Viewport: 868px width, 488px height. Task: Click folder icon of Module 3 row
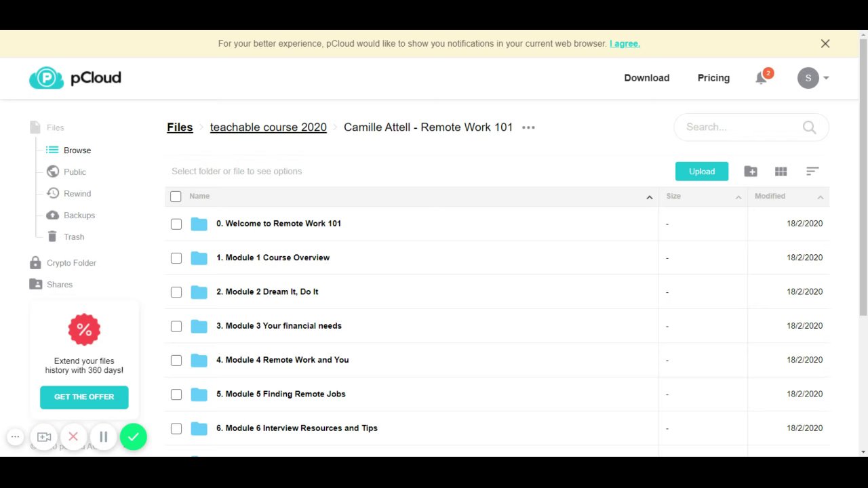point(199,326)
